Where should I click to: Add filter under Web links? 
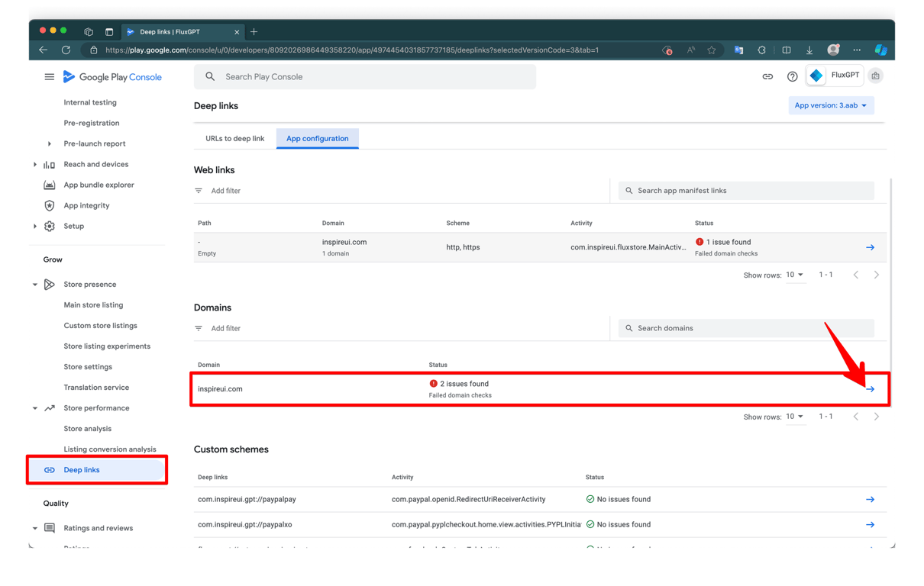[x=225, y=191]
